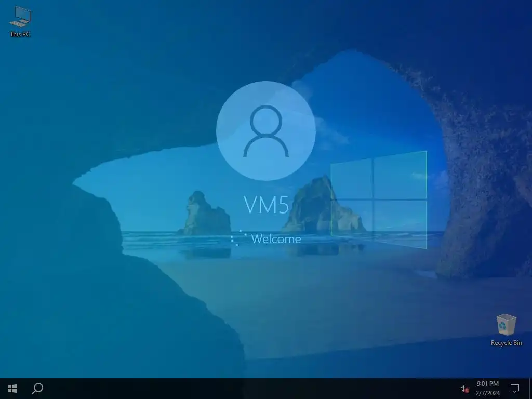
Task: Click the Welcome text
Action: (x=276, y=239)
